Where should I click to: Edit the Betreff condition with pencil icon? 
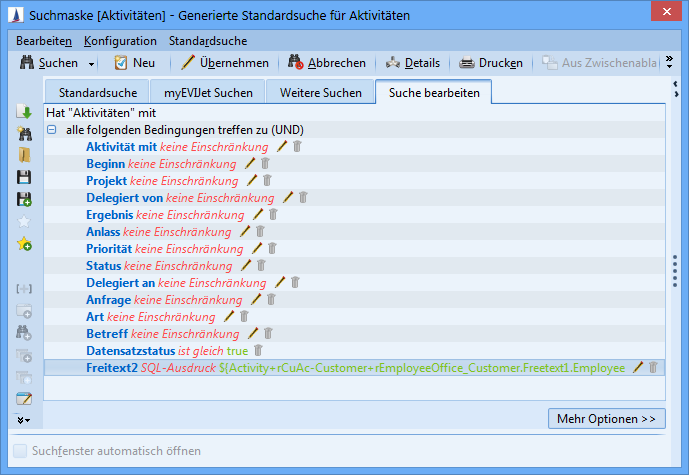tap(253, 334)
